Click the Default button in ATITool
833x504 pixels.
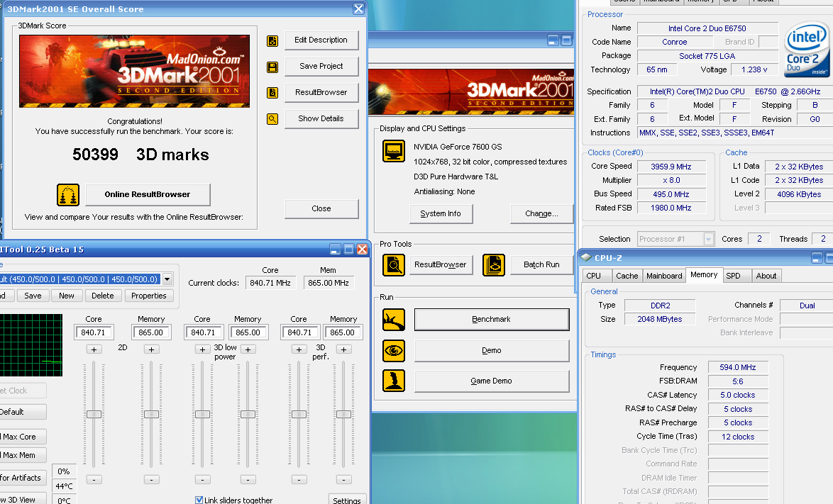(x=21, y=412)
